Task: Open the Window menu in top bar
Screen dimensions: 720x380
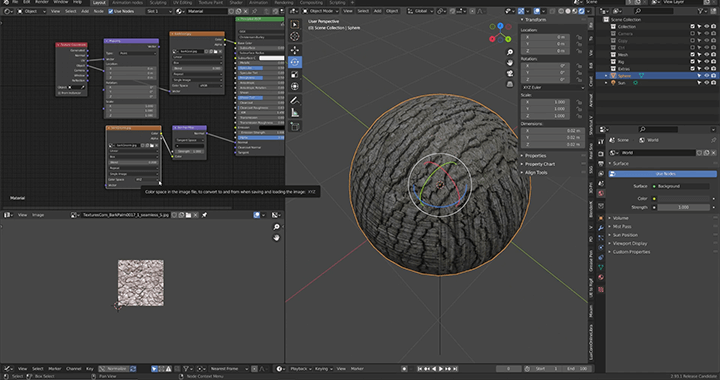Action: click(61, 2)
